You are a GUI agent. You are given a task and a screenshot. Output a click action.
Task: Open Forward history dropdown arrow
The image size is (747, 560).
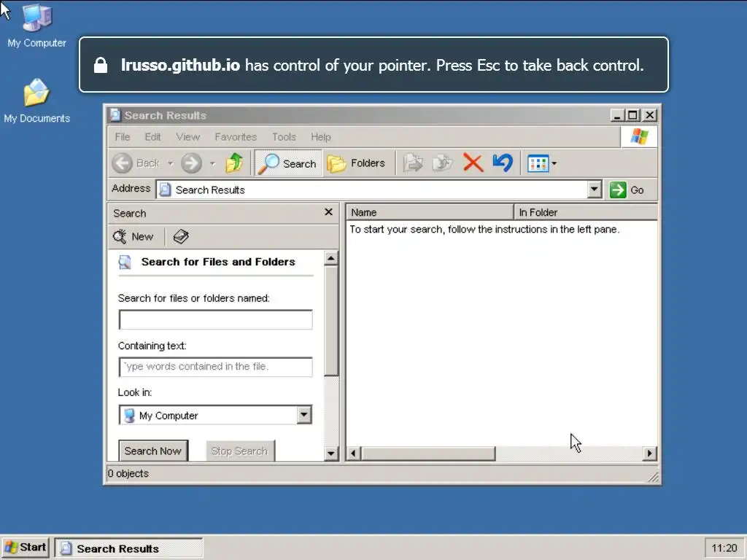pos(212,163)
